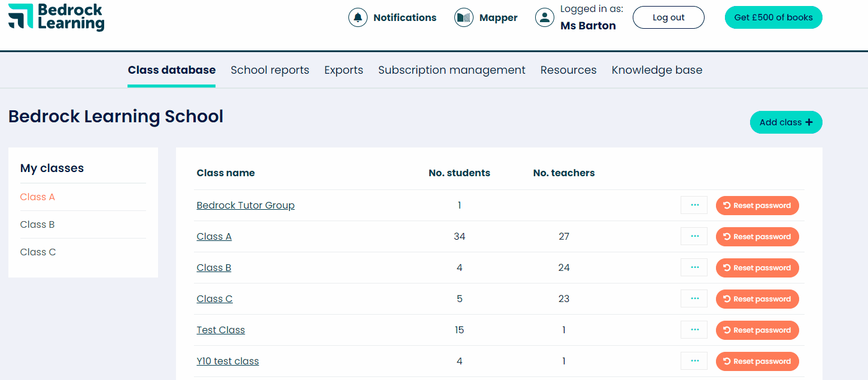Reset password for Test Class

[x=757, y=330]
